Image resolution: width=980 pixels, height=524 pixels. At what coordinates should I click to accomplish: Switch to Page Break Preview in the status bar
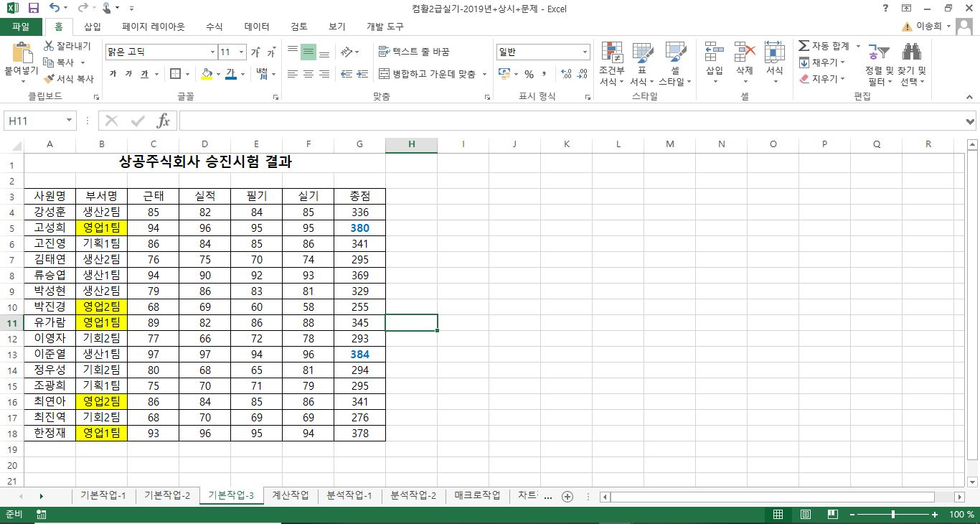pos(832,515)
